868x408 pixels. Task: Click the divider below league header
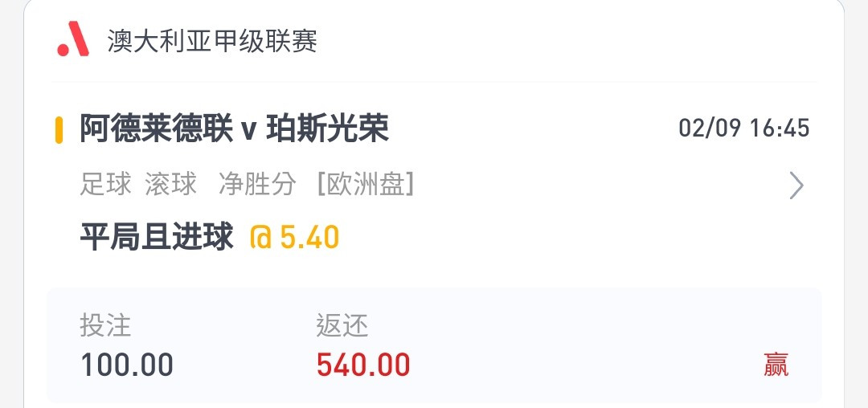[x=434, y=82]
